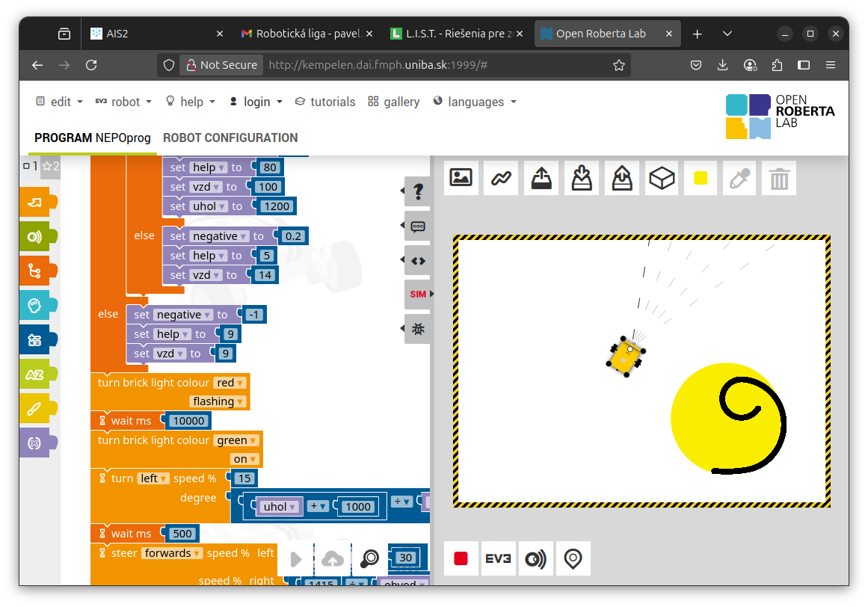868x607 pixels.
Task: Toggle the SIM simulation view panel
Action: point(418,295)
